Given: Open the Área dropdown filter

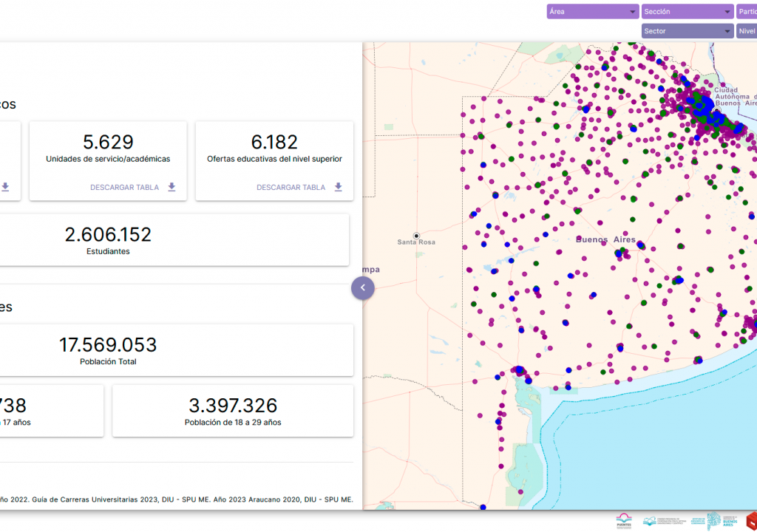Looking at the screenshot, I should pos(592,12).
